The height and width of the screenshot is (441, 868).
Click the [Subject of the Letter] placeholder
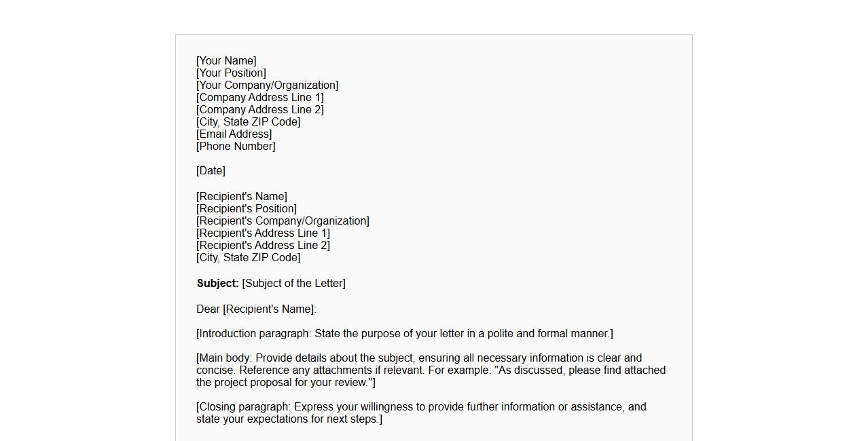click(293, 284)
